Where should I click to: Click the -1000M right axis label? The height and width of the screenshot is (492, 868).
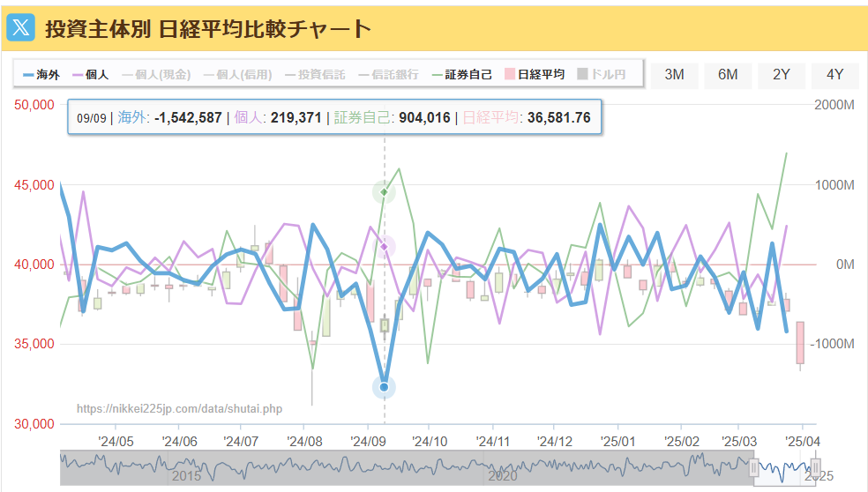(x=832, y=344)
